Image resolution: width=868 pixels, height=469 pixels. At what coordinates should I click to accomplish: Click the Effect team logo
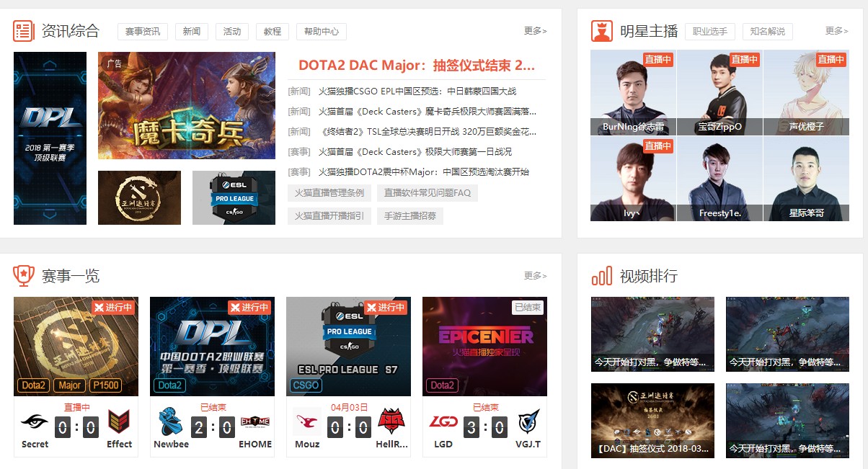(x=119, y=422)
